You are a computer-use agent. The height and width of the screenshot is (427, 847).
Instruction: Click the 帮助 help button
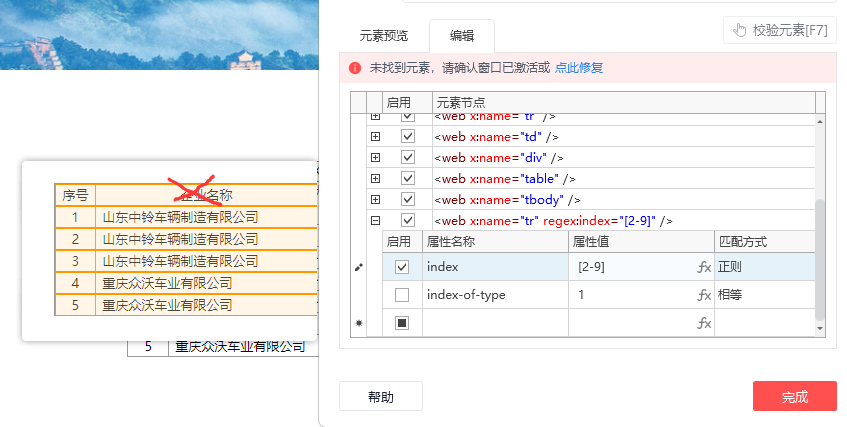click(x=381, y=397)
